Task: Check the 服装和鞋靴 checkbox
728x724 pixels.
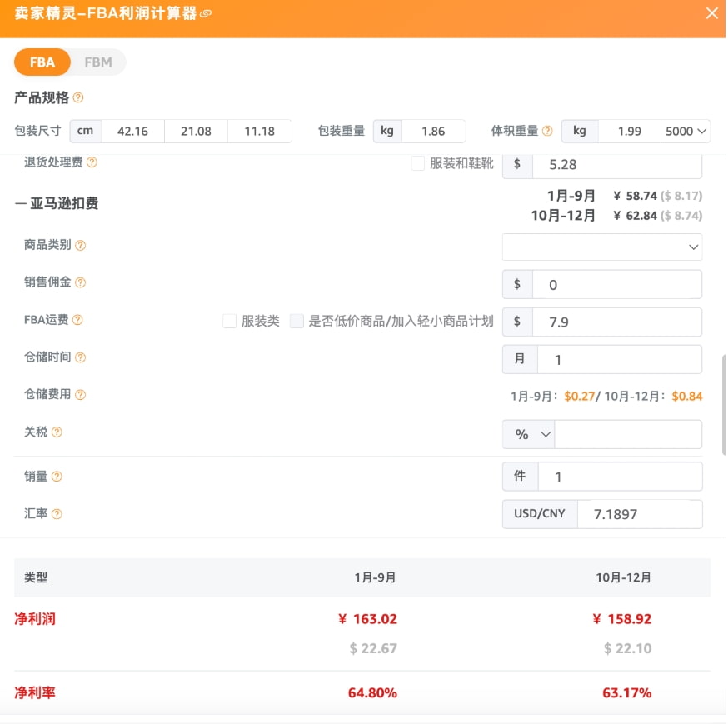Action: tap(417, 163)
